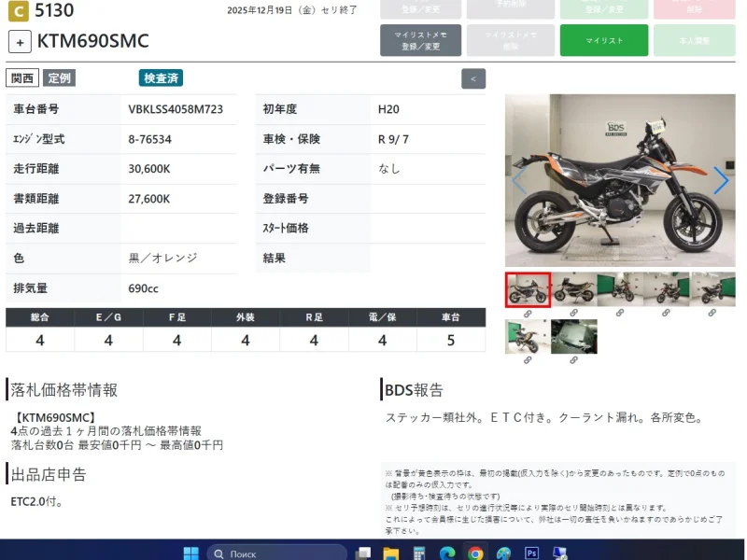Open Microsoft Edge from taskbar
Viewport: 747px width, 560px height.
coord(447,553)
